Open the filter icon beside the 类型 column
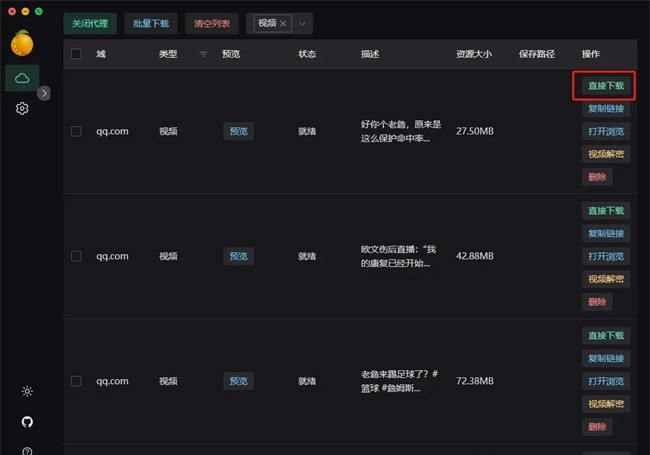 tap(203, 54)
